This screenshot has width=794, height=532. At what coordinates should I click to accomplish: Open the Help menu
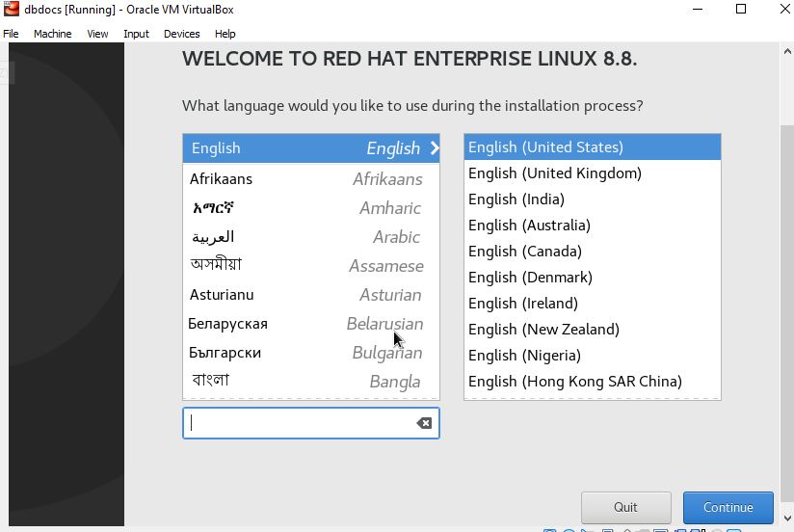pyautogui.click(x=225, y=34)
